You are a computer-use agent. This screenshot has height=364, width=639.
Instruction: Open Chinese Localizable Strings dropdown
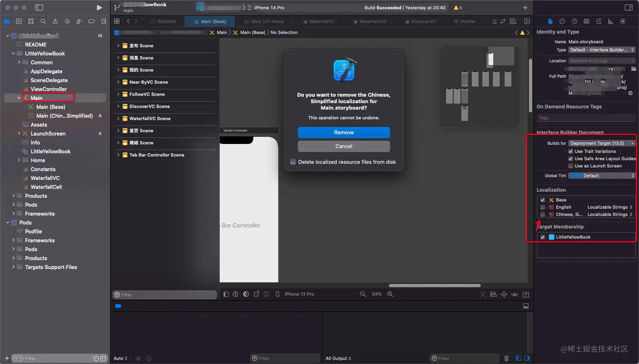[x=610, y=215]
